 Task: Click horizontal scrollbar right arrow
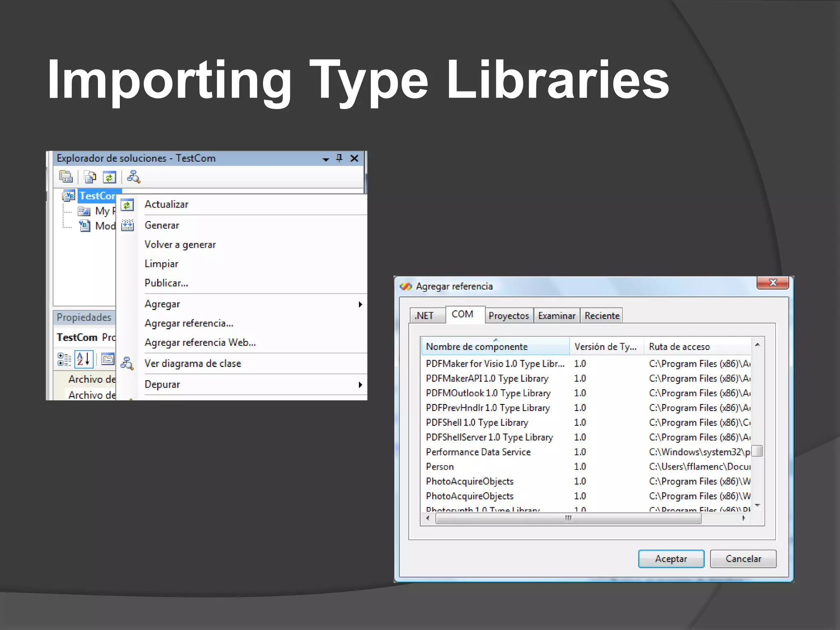(744, 518)
